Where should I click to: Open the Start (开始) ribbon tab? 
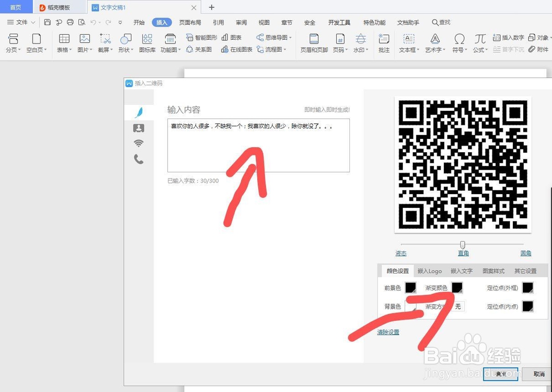pos(139,22)
